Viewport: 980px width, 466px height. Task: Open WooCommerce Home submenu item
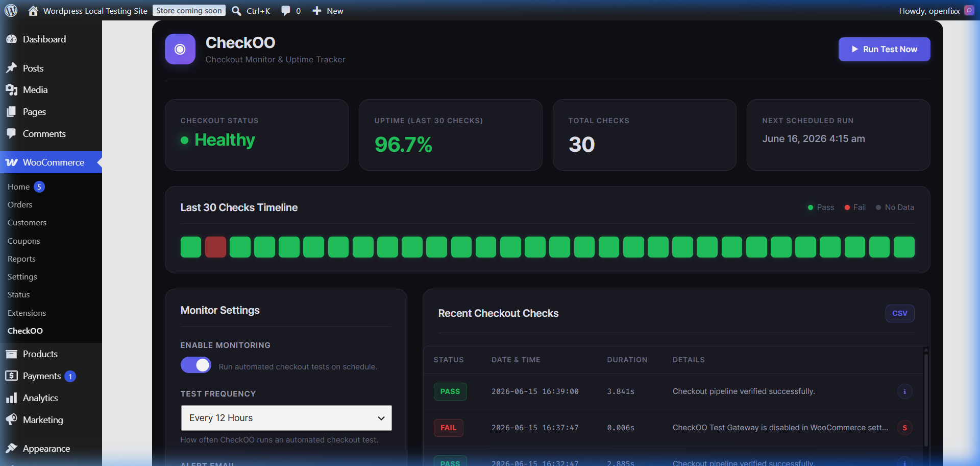[x=18, y=187]
